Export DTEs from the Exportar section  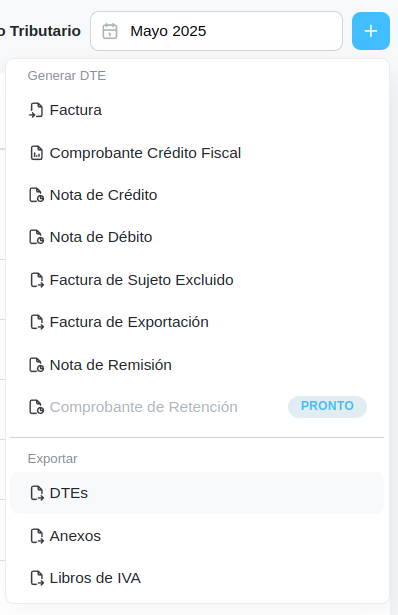point(197,493)
